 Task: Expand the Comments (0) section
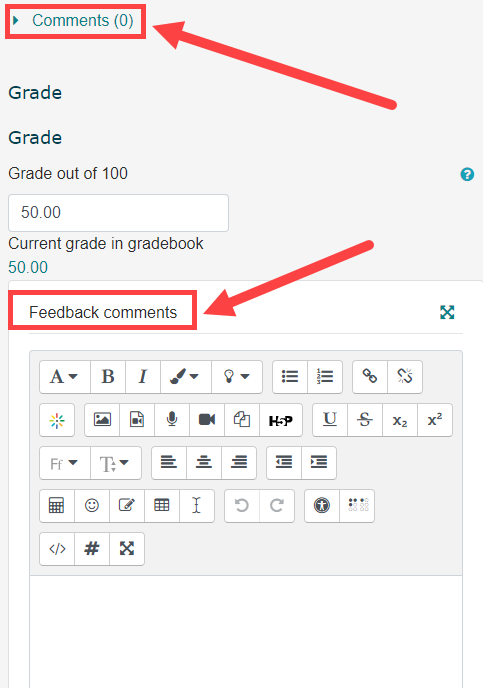point(73,21)
